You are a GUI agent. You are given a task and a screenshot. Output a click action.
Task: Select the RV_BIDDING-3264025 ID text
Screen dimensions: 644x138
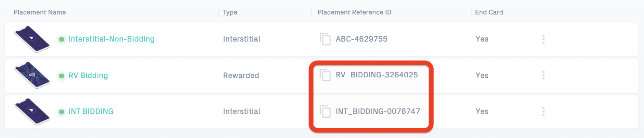[377, 75]
